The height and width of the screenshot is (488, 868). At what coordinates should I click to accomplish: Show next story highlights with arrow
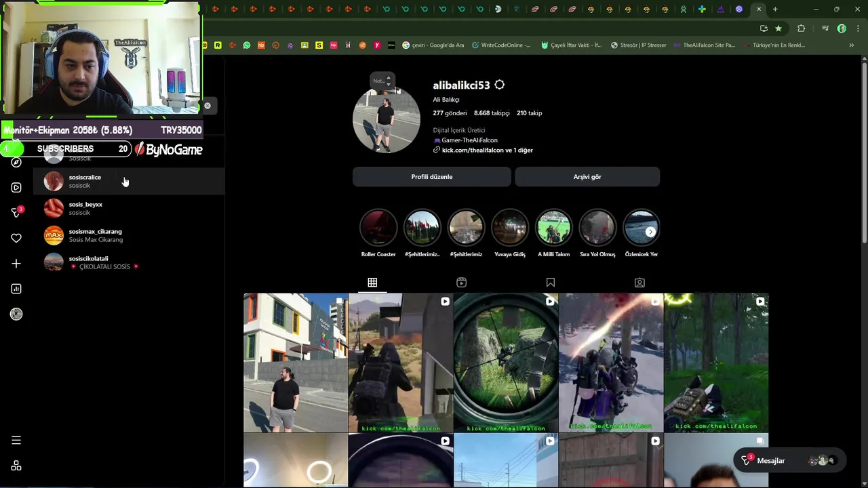pos(650,232)
